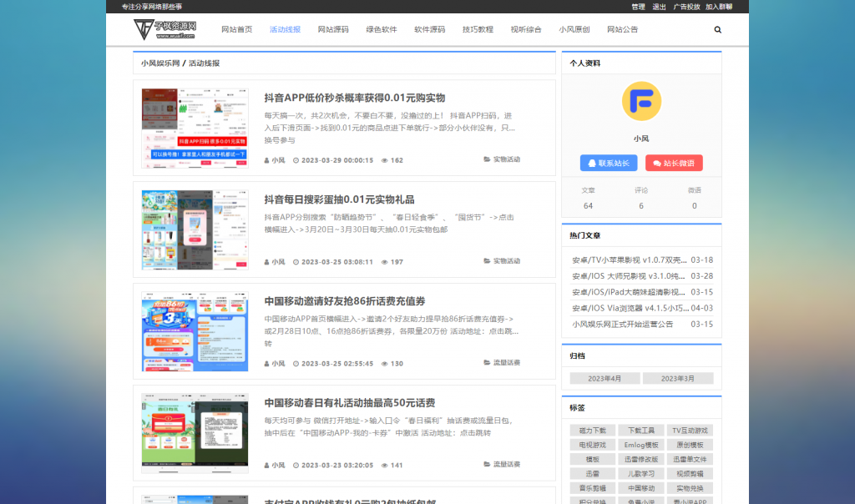
Task: Click the person icon on 联系站长 button
Action: click(x=591, y=163)
